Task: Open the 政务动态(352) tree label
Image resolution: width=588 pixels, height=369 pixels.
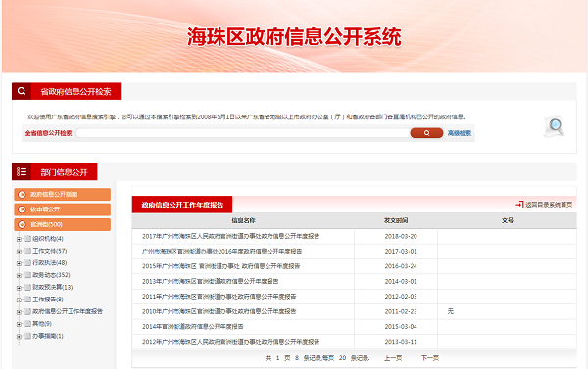Action: pyautogui.click(x=51, y=275)
